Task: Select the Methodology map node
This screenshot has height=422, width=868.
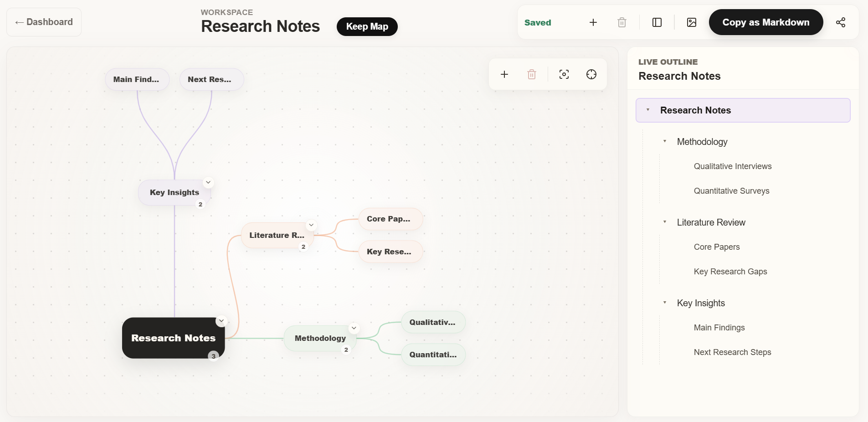Action: [320, 338]
